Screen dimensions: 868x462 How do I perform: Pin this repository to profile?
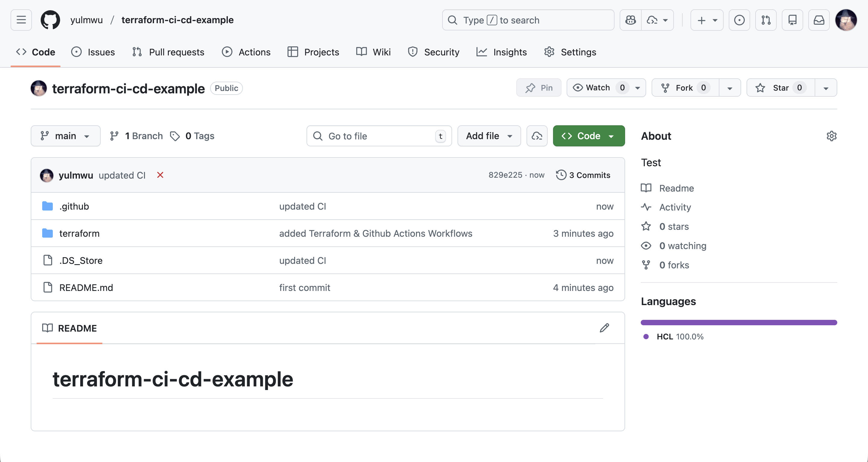(x=539, y=88)
